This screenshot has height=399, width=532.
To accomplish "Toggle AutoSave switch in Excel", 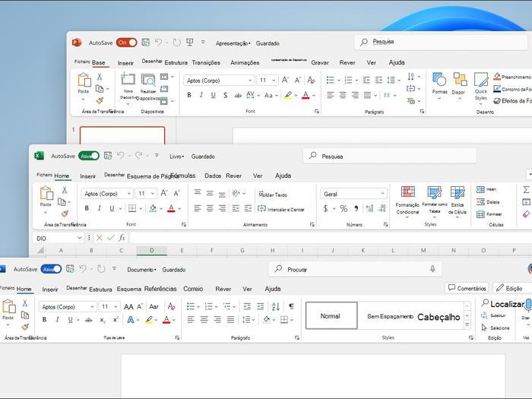I will (89, 156).
